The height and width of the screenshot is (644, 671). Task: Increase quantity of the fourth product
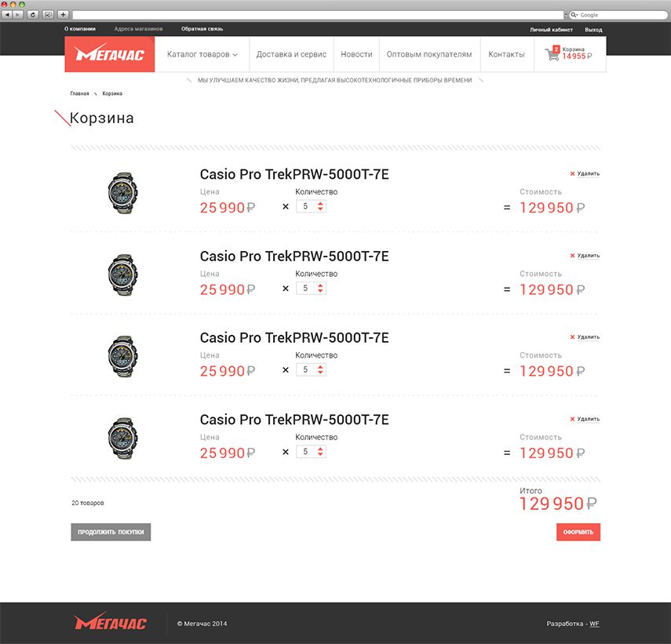tap(320, 449)
